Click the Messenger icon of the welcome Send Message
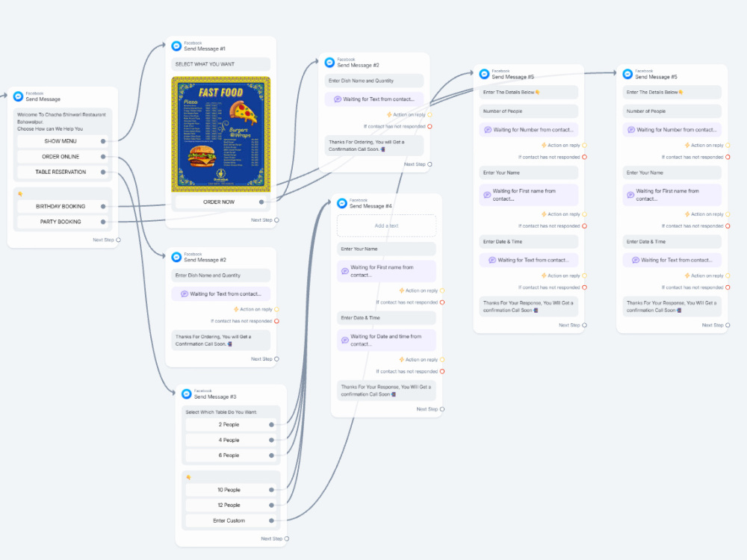 click(18, 96)
